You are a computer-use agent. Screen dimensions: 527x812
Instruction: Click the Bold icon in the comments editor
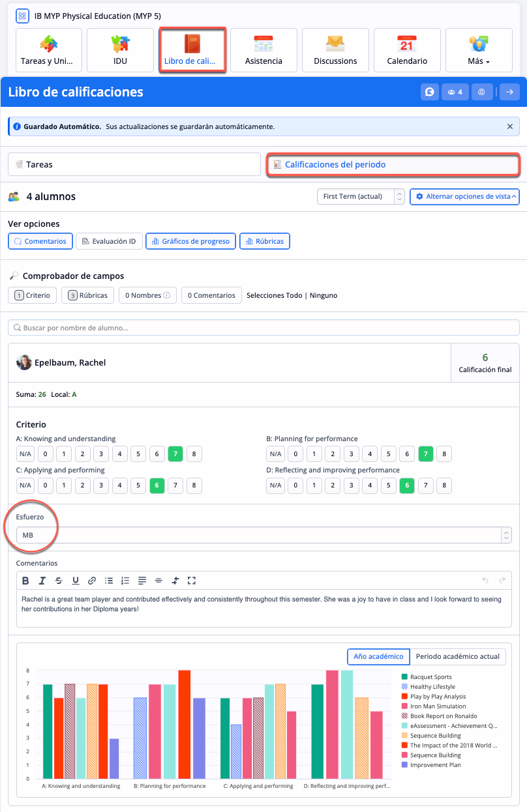point(26,580)
